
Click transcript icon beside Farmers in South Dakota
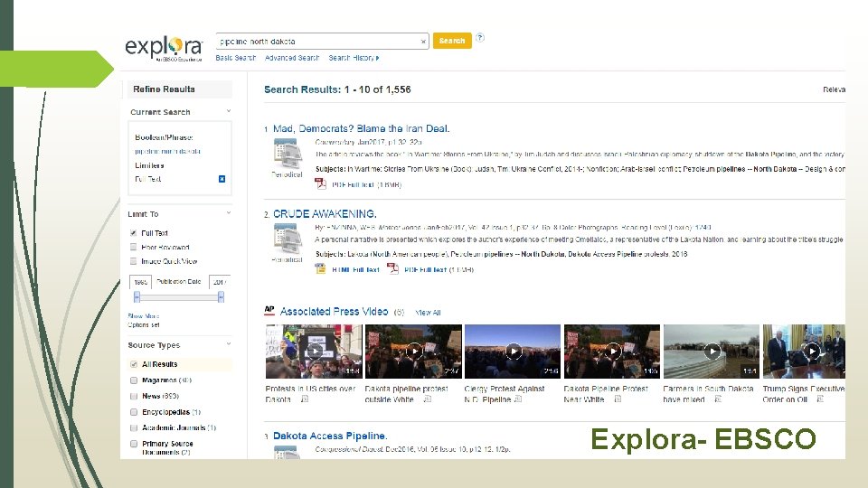(x=718, y=399)
